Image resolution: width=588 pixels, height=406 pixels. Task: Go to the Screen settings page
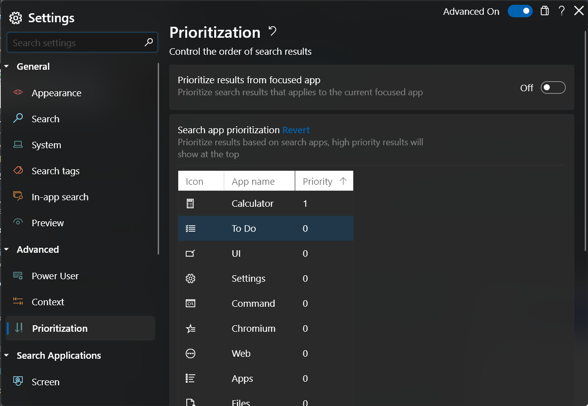tap(45, 382)
